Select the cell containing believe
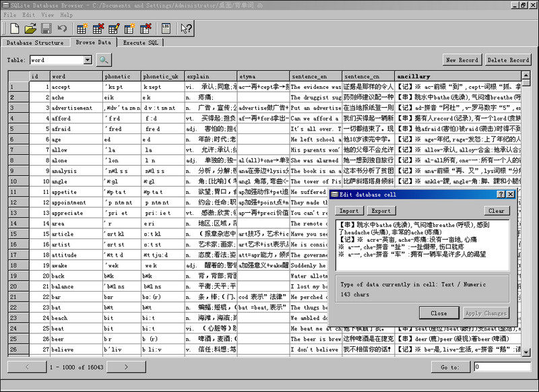 76,350
